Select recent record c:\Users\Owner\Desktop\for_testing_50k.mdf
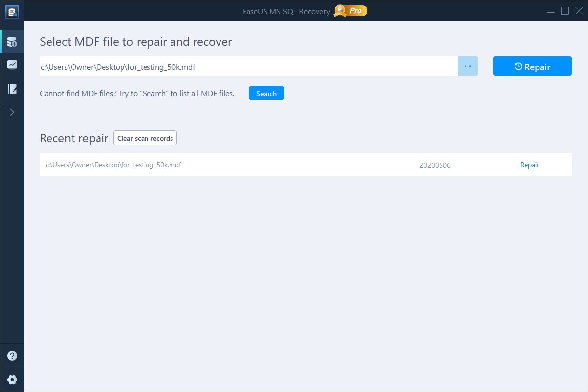Viewport: 588px width, 392px height. [306, 165]
